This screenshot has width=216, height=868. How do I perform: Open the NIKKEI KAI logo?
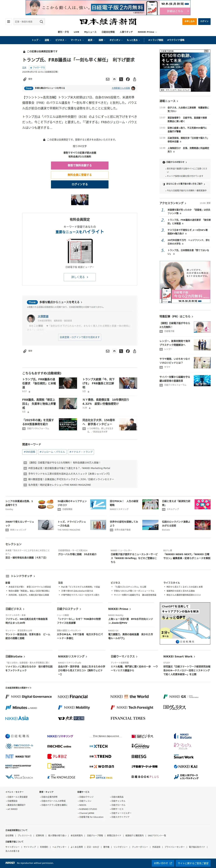pos(185,767)
